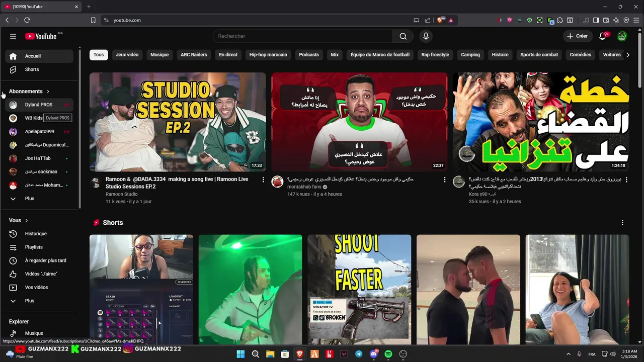
Task: Open options menu for Shorts section
Action: point(622,223)
